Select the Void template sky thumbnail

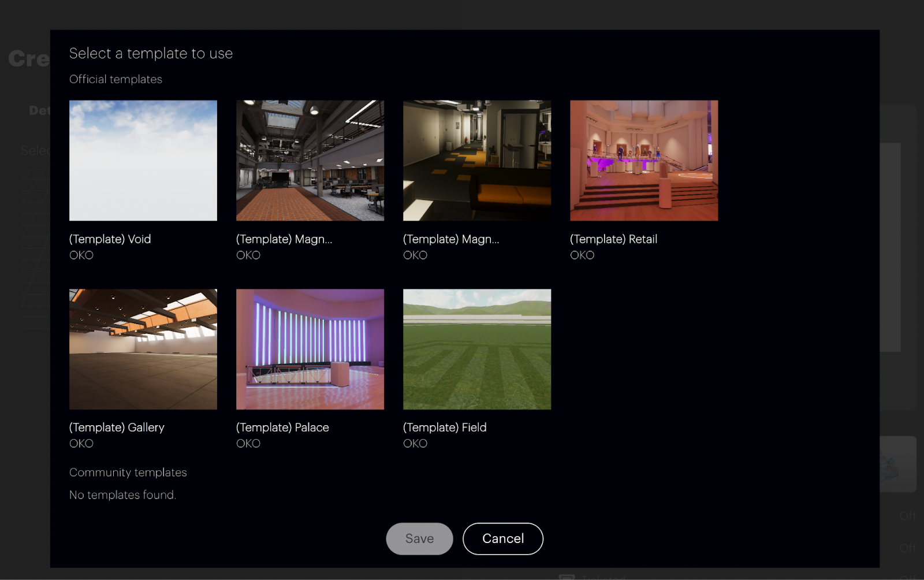coord(143,161)
